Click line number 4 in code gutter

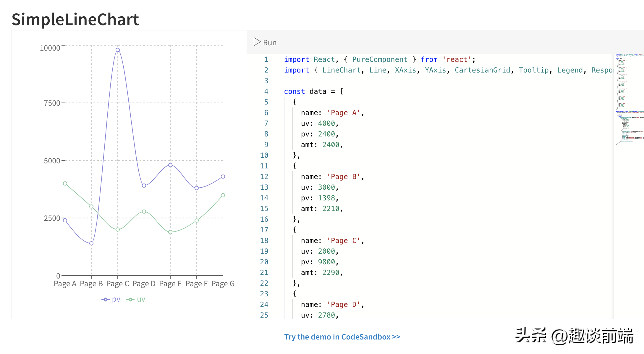(266, 91)
